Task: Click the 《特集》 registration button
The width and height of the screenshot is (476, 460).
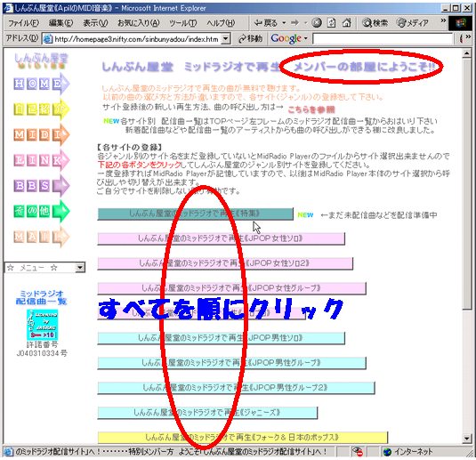Action: (195, 214)
